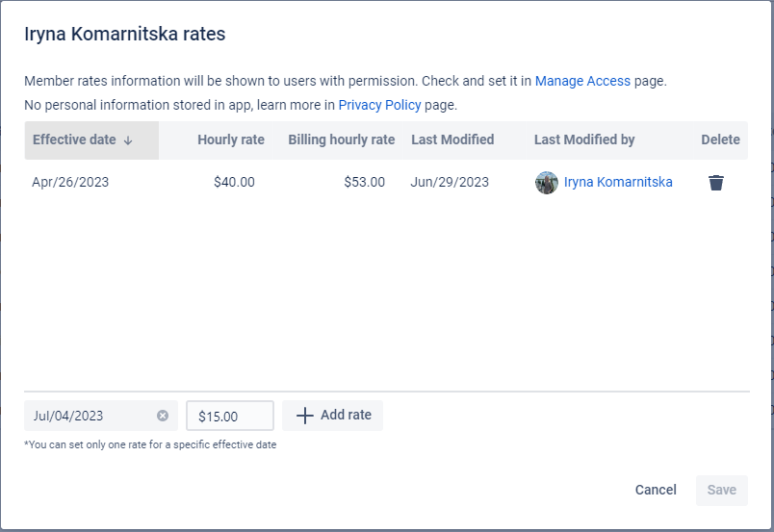Delete the Apr/26/2023 rate with trash icon
Viewport: 774px width, 532px height.
click(x=715, y=183)
